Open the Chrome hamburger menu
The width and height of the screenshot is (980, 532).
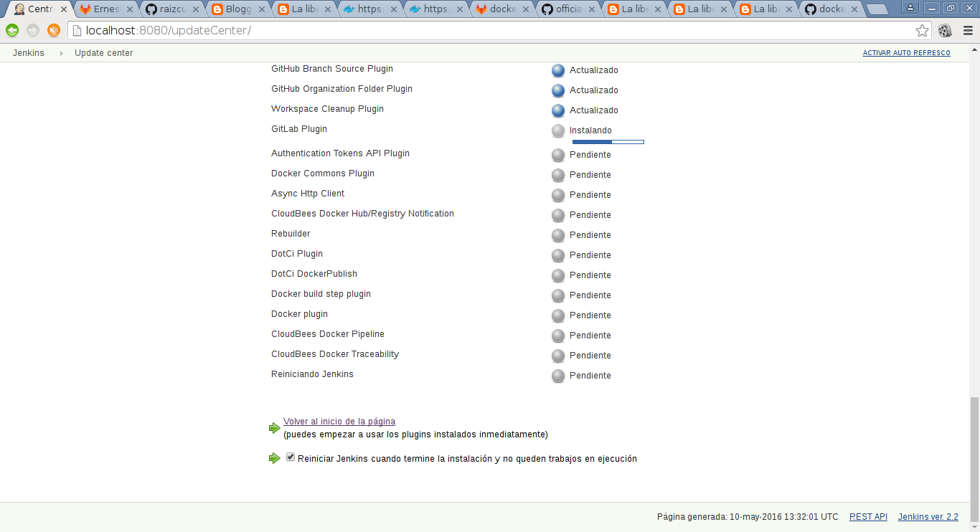966,31
